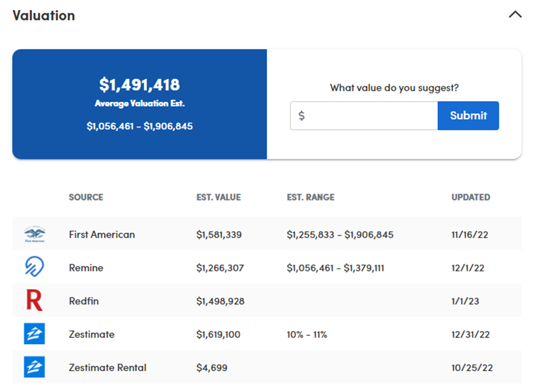Click the $1,491,418 average valuation figure

(x=139, y=85)
